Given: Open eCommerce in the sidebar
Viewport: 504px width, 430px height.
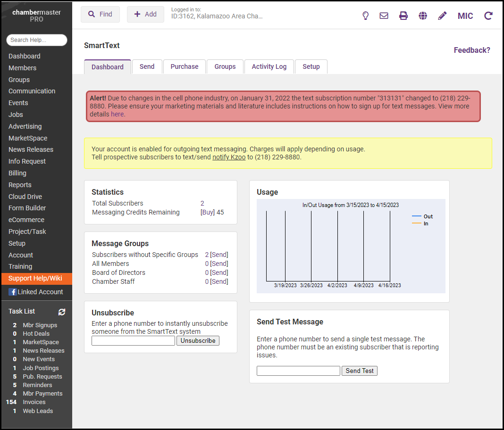Looking at the screenshot, I should [x=26, y=220].
